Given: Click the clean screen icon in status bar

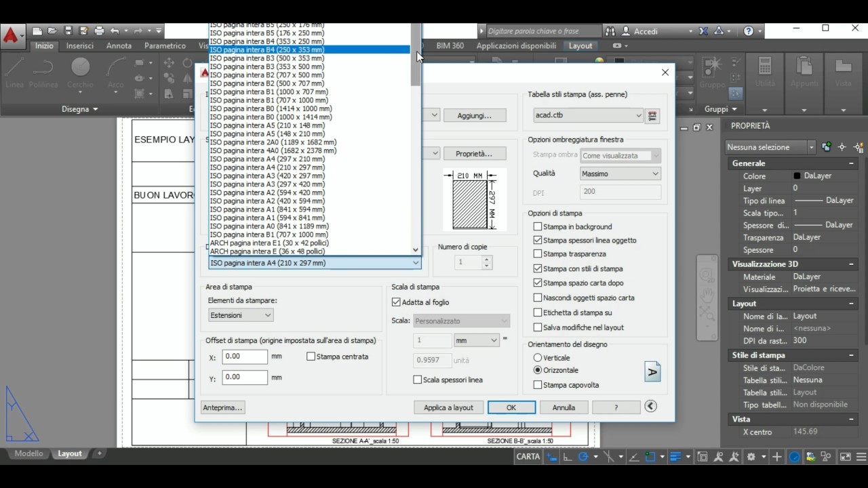Looking at the screenshot, I should (x=846, y=457).
